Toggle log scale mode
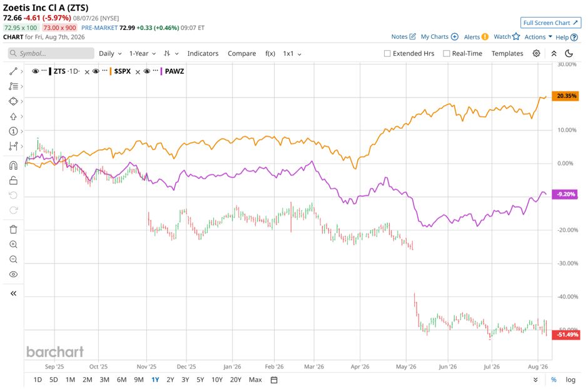The width and height of the screenshot is (588, 389). point(570,380)
